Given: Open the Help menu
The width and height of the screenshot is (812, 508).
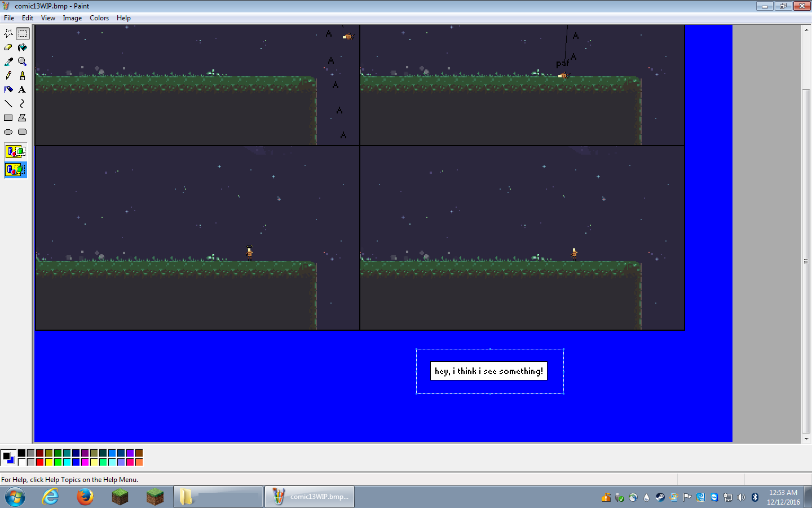Looking at the screenshot, I should 123,18.
